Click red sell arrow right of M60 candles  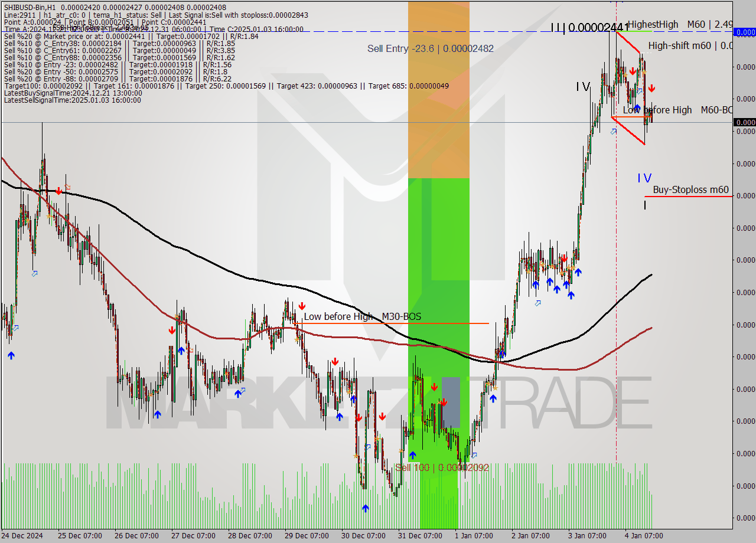651,89
